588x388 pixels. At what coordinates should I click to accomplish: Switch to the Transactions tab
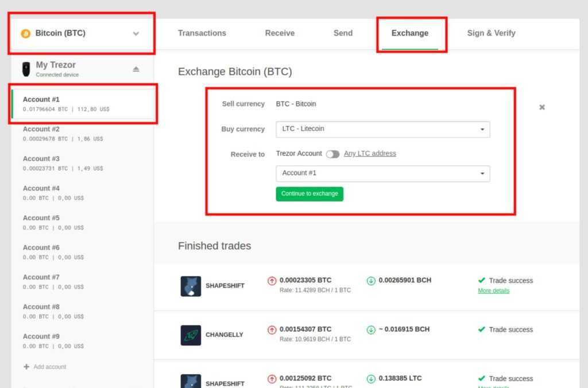[x=202, y=33]
